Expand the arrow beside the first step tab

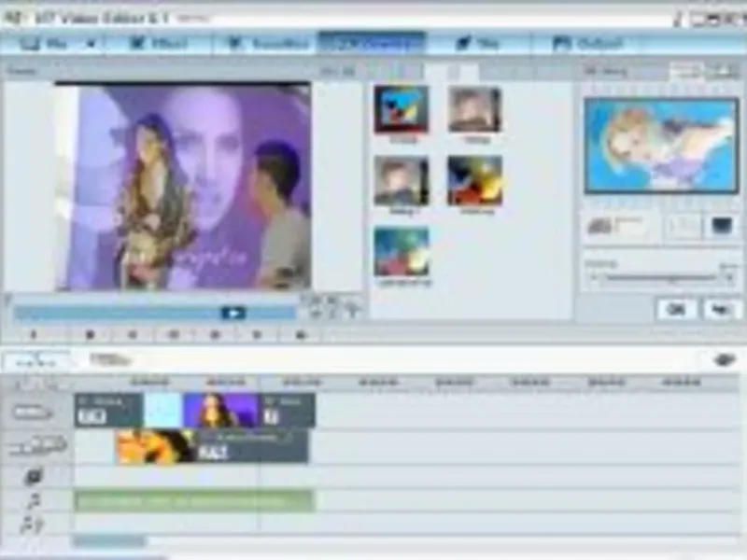(91, 44)
